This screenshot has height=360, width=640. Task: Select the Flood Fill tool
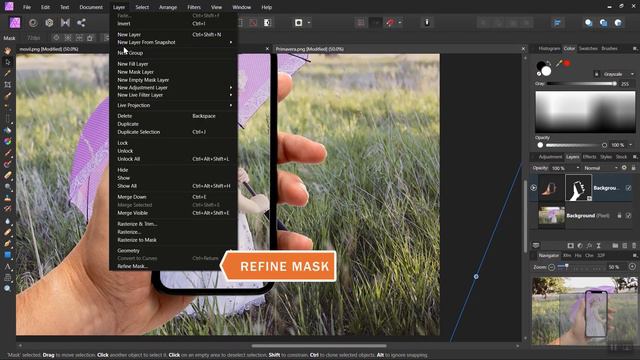(x=7, y=130)
